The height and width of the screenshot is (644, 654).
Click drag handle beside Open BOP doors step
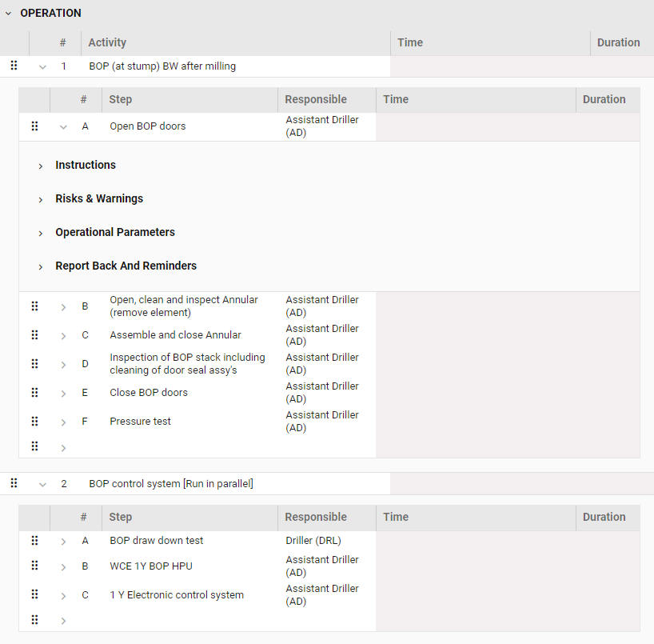click(x=34, y=126)
